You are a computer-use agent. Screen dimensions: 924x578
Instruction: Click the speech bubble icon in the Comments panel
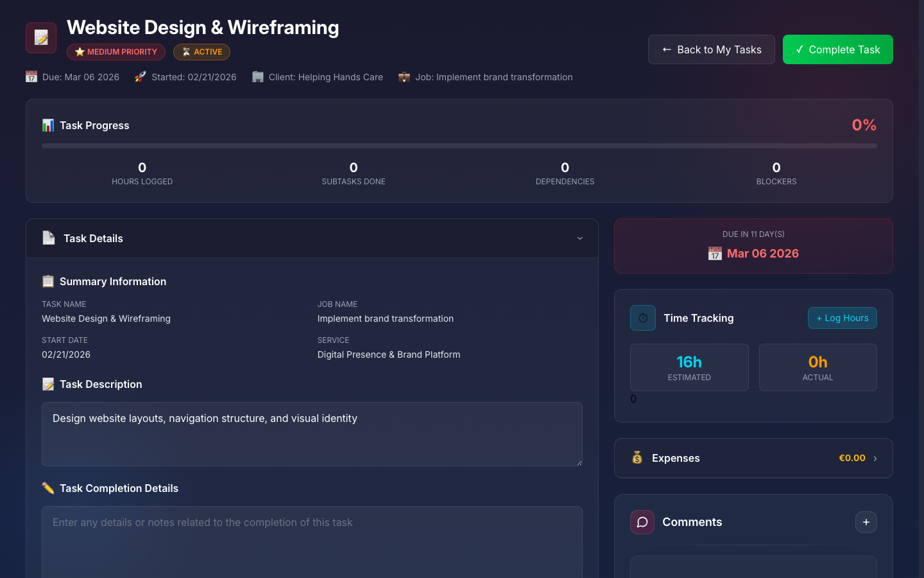click(x=642, y=522)
